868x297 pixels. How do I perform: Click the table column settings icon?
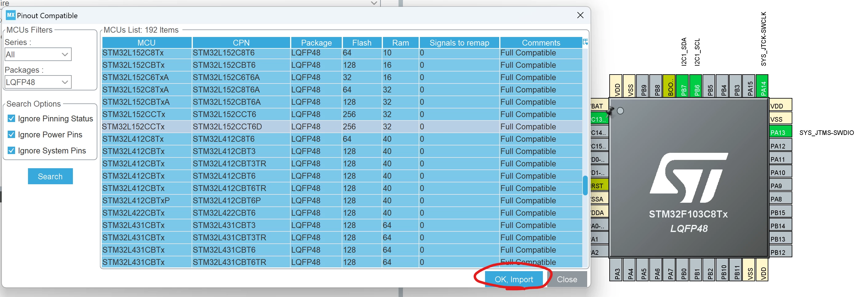[x=585, y=42]
